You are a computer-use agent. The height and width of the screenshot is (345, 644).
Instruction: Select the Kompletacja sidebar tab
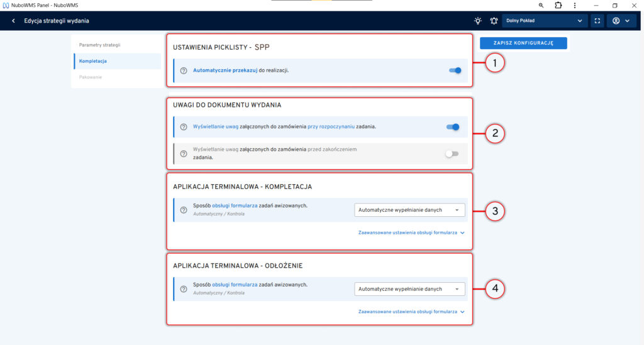(x=93, y=61)
